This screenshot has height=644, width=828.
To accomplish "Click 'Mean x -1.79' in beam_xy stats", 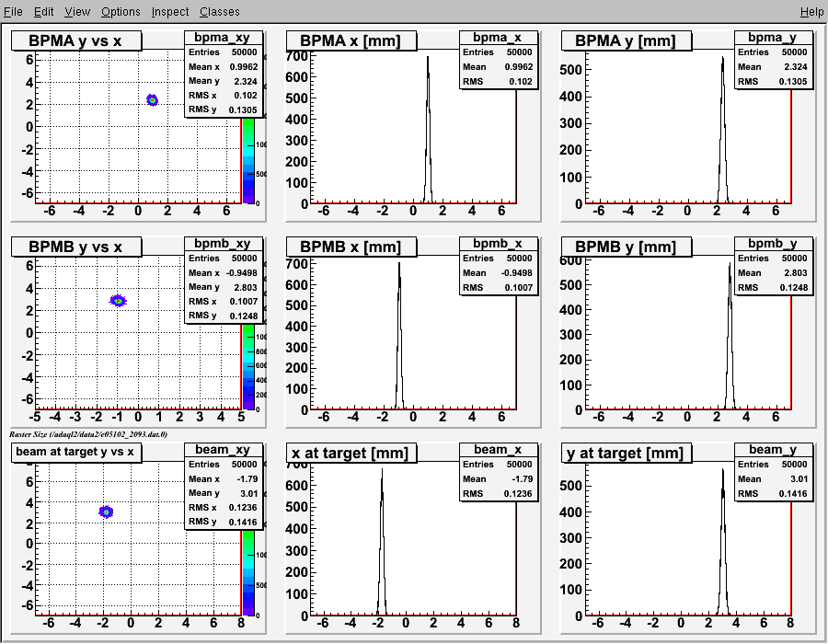I will click(x=224, y=479).
